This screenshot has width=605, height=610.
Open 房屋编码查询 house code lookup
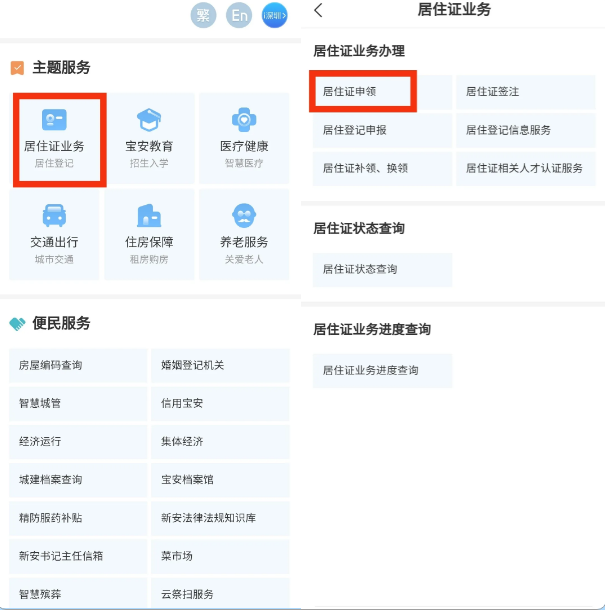78,366
